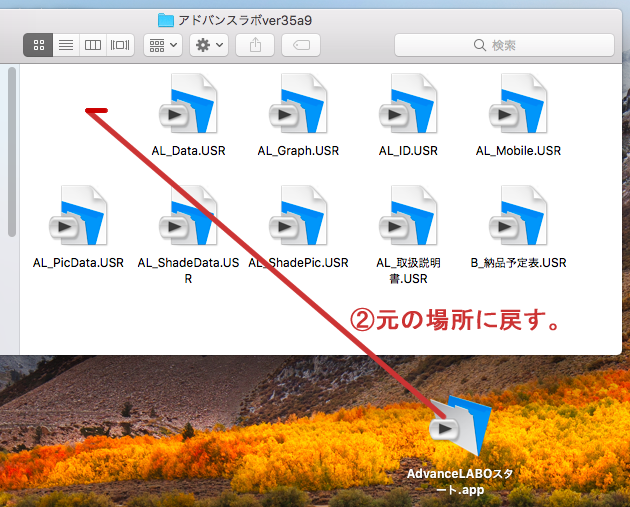The image size is (630, 507).
Task: Click the folder proxy icon in title bar
Action: [166, 20]
